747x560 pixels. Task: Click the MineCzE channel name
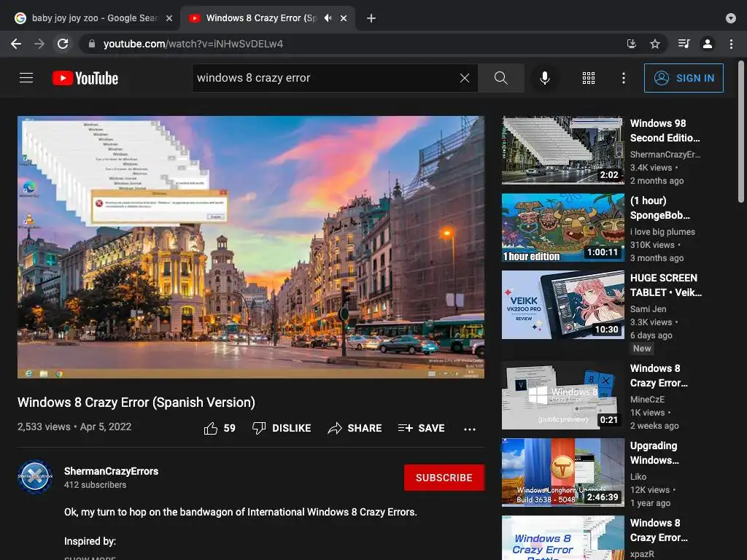647,400
